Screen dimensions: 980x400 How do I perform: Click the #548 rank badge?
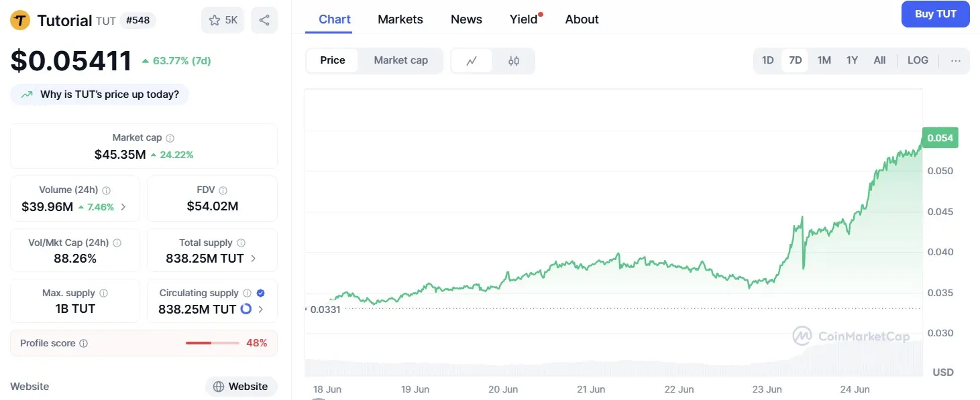(138, 20)
